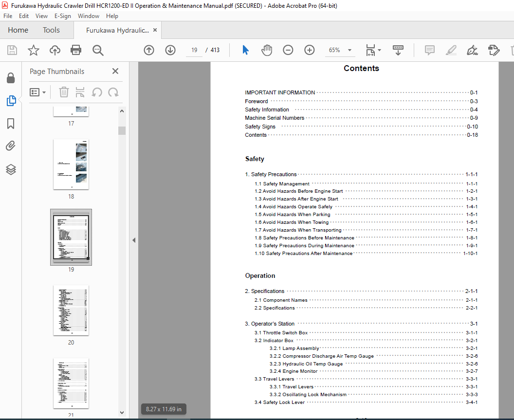Select the Highlight text tool
This screenshot has height=420, width=514.
point(451,50)
